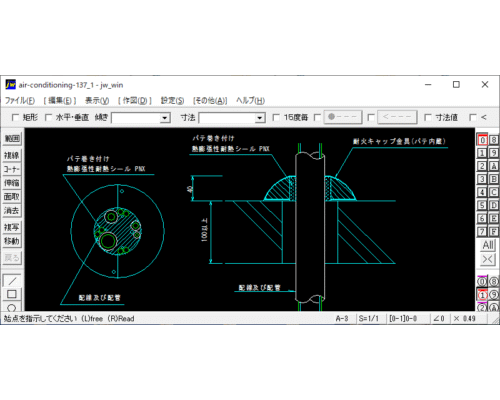Viewport: 500px width, 400px height.
Task: Toggle square layer button D
Action: (494, 205)
